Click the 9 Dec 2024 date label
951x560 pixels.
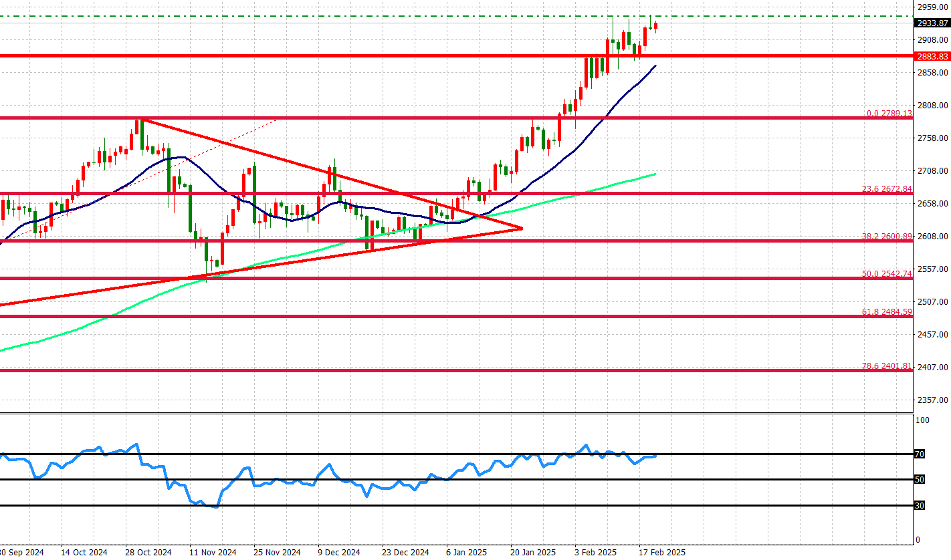(x=339, y=553)
